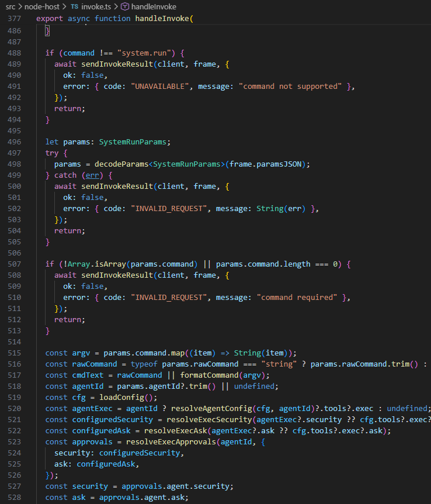Click the 'return;' statement on line 493

click(69, 109)
